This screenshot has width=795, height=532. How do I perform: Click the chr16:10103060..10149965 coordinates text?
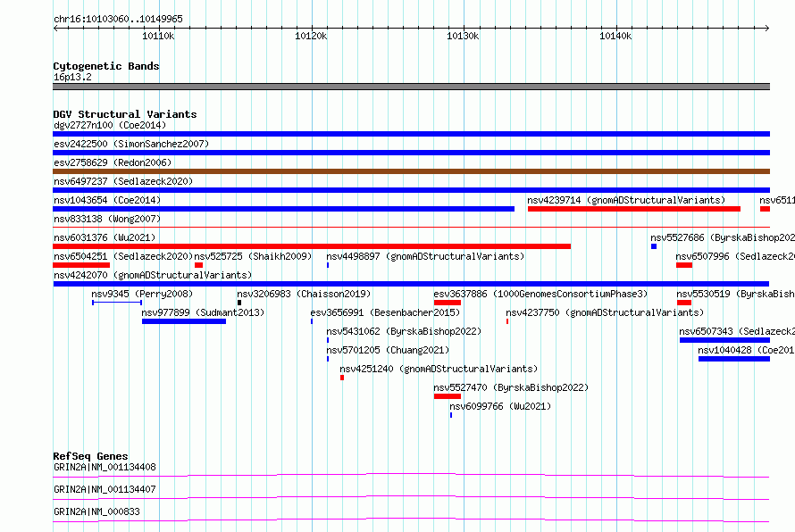tap(118, 19)
